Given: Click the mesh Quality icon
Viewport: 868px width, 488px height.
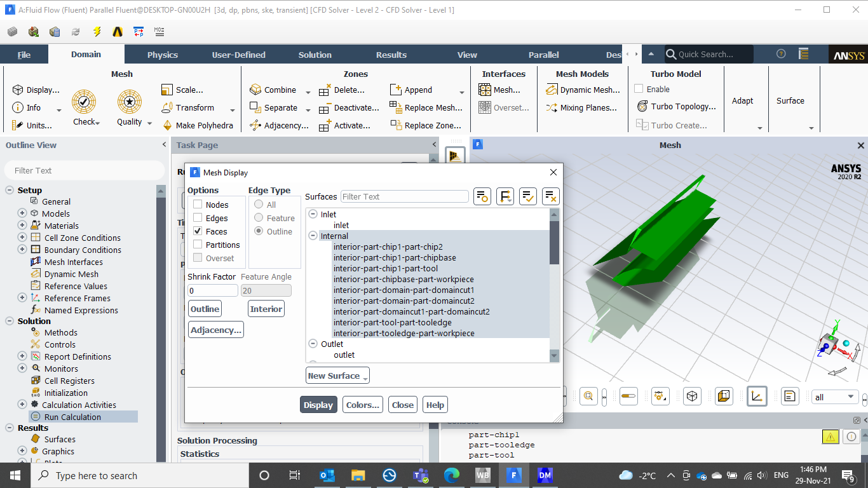Looking at the screenshot, I should [x=130, y=102].
